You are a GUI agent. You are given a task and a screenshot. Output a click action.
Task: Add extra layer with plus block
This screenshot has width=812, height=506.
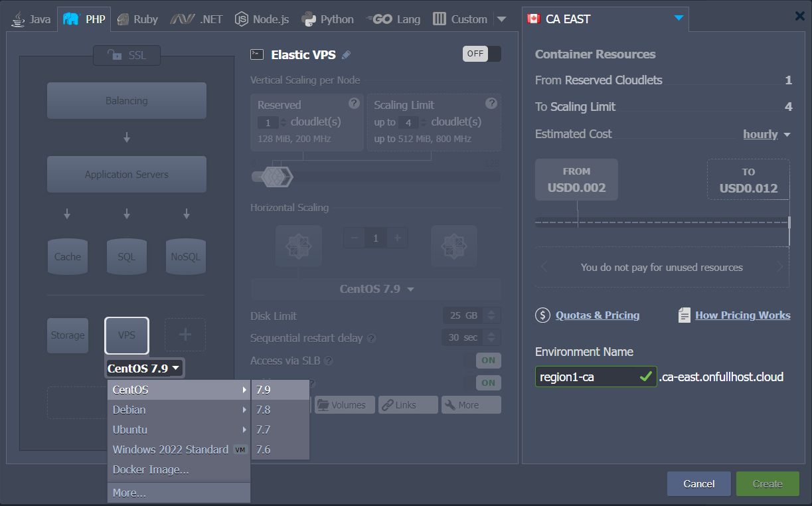tap(185, 335)
